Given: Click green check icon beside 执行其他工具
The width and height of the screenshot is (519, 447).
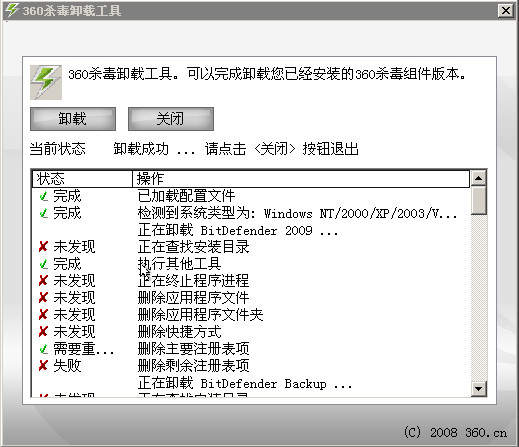Looking at the screenshot, I should click(44, 264).
